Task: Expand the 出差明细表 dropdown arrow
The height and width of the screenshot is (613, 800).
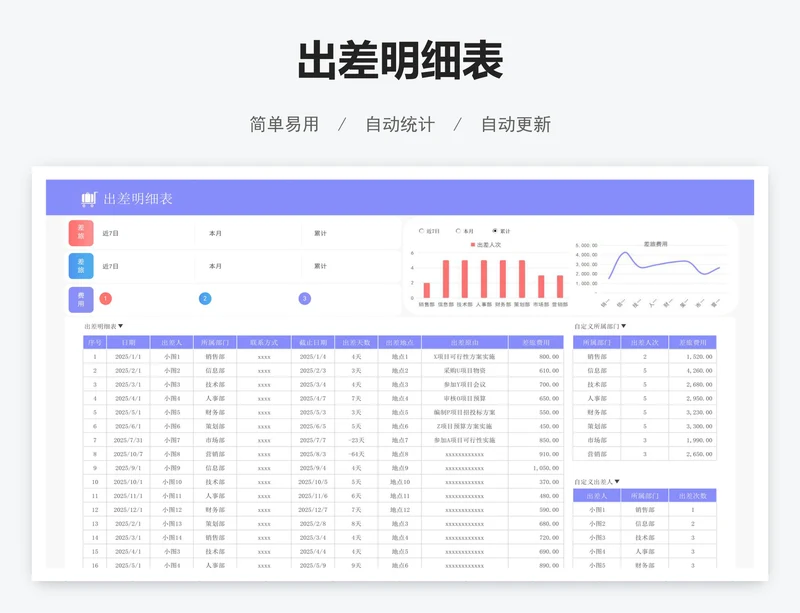Action: click(x=120, y=326)
